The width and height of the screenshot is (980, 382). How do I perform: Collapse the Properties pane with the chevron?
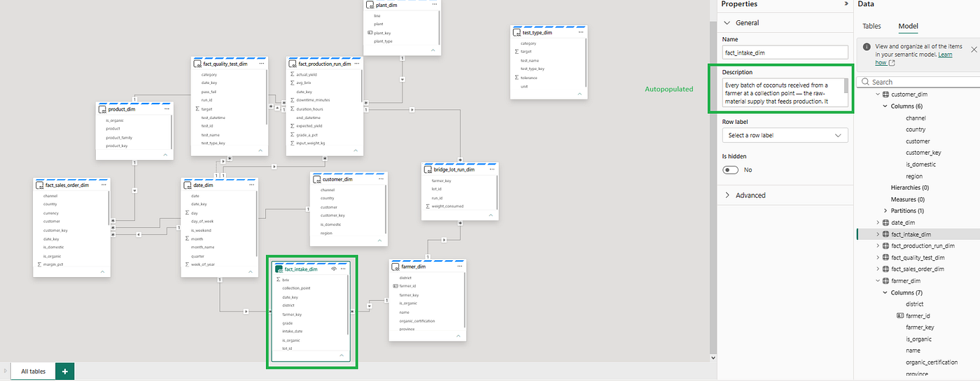(x=847, y=4)
